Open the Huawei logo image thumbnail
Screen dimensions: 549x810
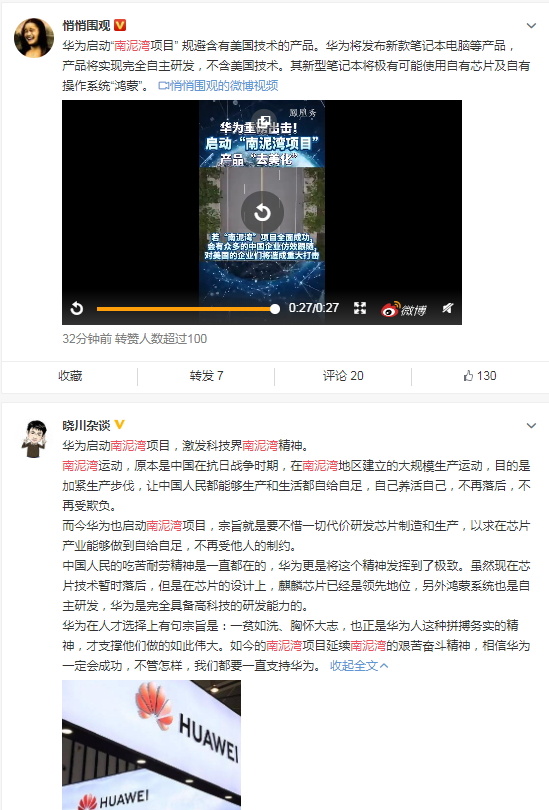point(151,744)
